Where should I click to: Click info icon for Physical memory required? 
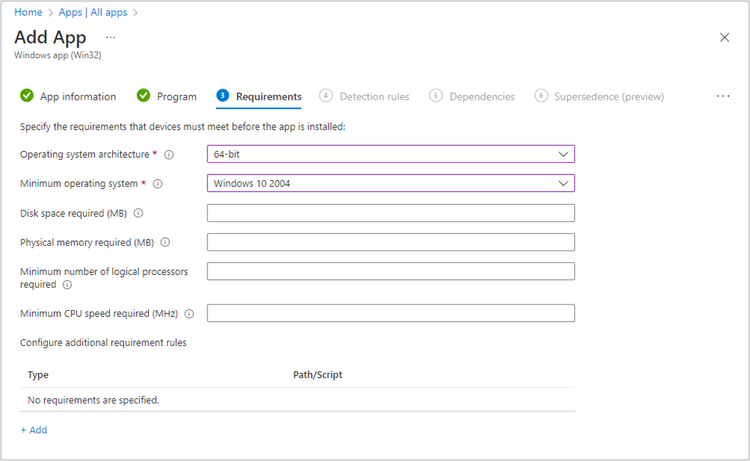[x=165, y=242]
